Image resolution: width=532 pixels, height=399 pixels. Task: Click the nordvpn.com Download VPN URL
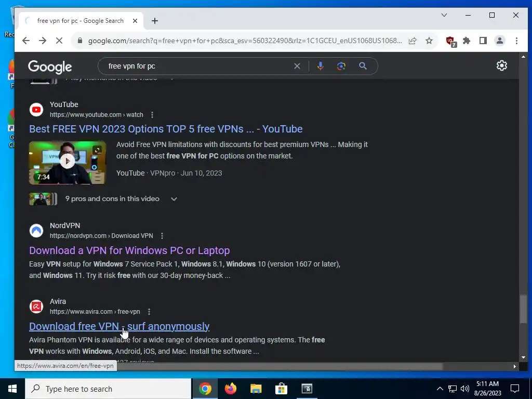tap(101, 236)
